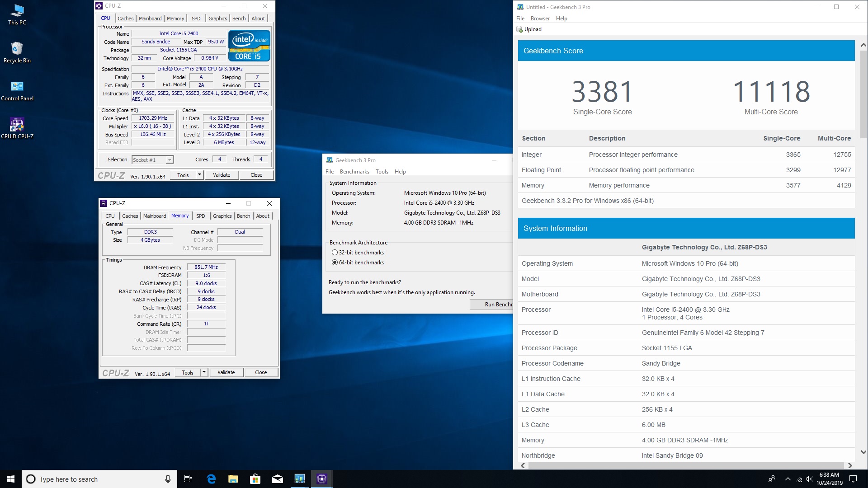Screen dimensions: 868x488
Task: Click Close button in upper CPU-Z window
Action: click(x=256, y=175)
